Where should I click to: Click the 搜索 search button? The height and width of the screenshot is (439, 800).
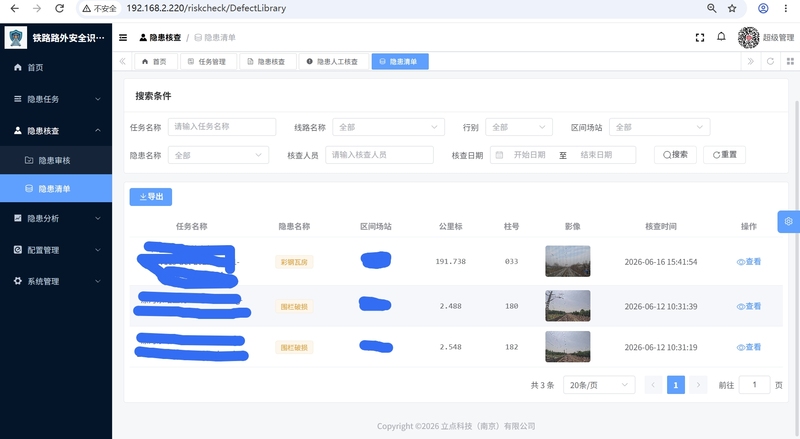pos(675,155)
